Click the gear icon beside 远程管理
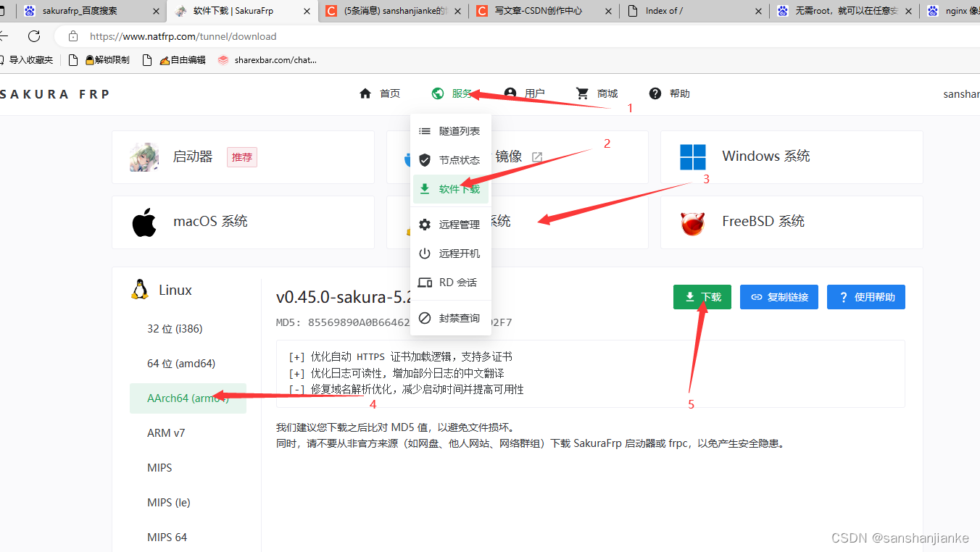Image resolution: width=980 pixels, height=552 pixels. coord(425,225)
